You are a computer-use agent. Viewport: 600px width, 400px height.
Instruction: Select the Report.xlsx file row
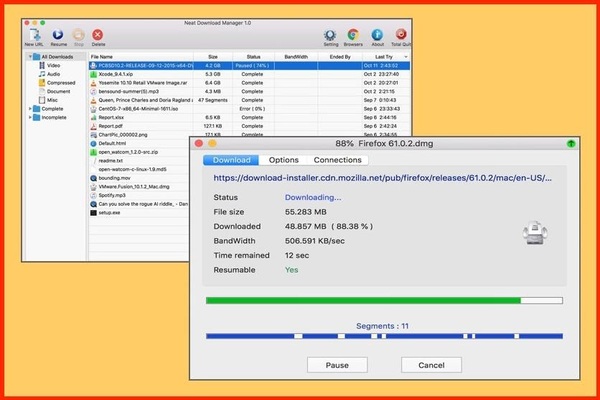tap(249, 118)
